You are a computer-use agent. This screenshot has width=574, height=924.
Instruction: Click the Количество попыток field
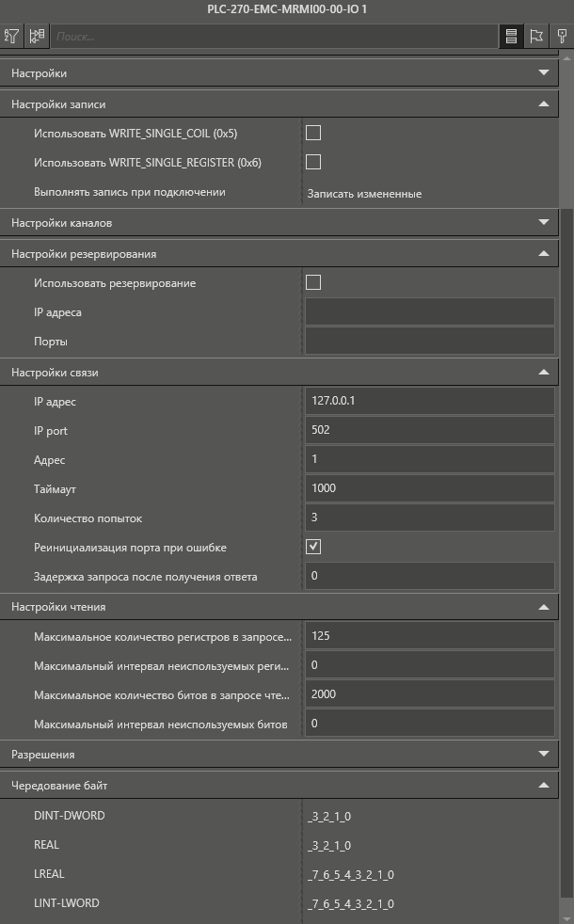[430, 518]
